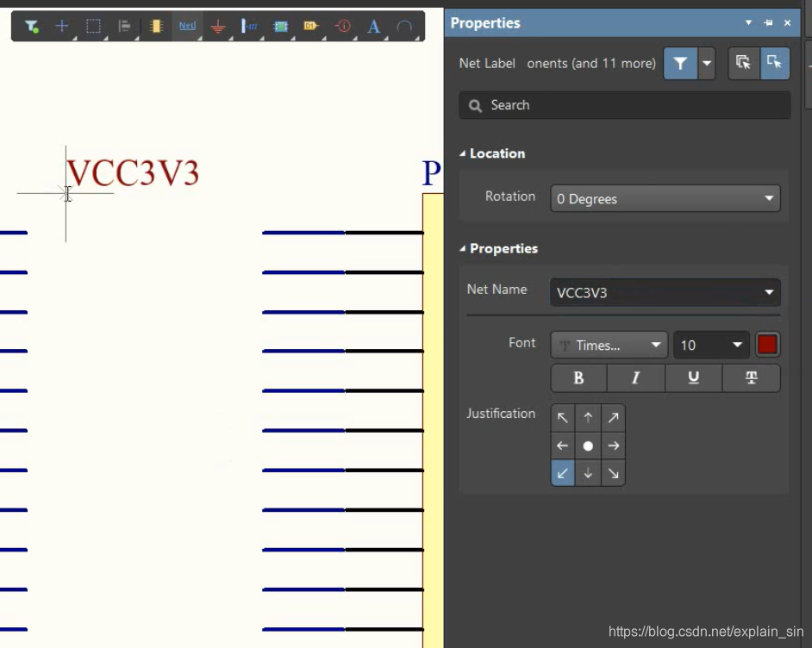
Task: Open Properties panel options menu arrow
Action: [x=748, y=22]
